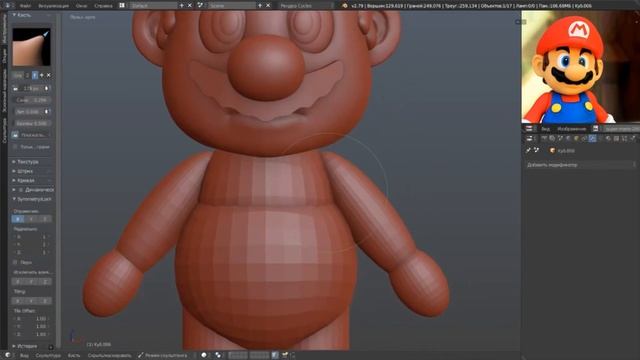Click the properties editor type icon
The image size is (640, 360).
click(529, 139)
